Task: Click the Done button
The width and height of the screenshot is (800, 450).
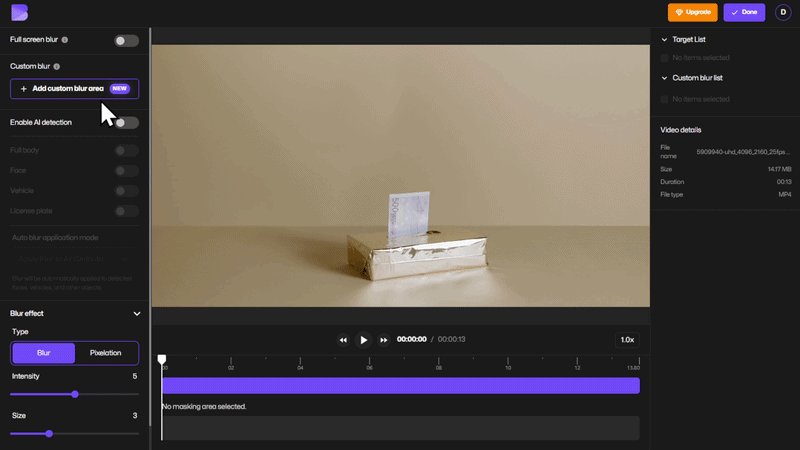Action: [x=744, y=12]
